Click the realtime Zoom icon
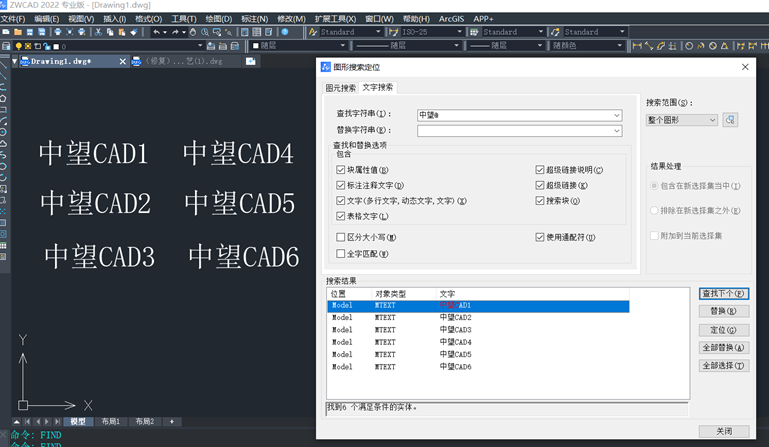 click(x=205, y=32)
